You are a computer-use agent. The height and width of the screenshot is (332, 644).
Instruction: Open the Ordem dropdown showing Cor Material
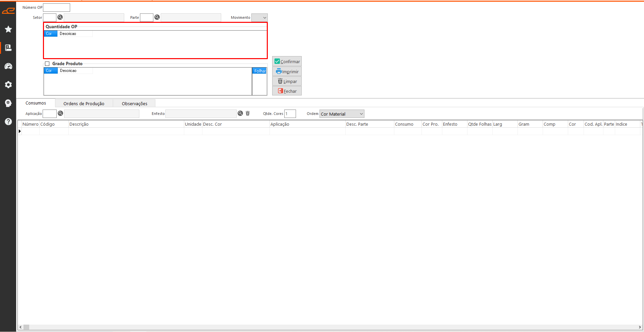point(342,114)
